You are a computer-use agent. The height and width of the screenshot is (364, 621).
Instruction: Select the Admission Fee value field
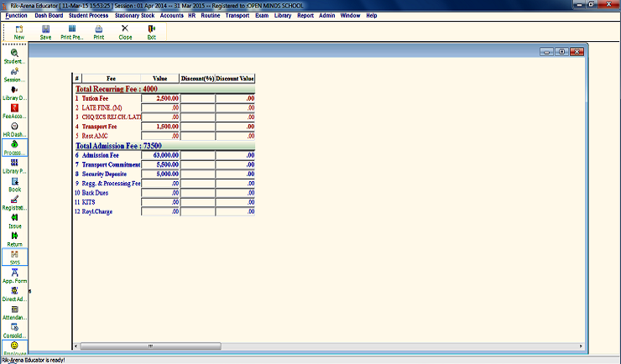point(161,155)
